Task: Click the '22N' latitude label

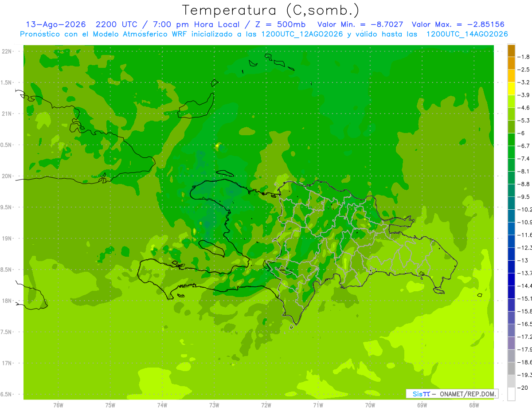Action: click(8, 51)
